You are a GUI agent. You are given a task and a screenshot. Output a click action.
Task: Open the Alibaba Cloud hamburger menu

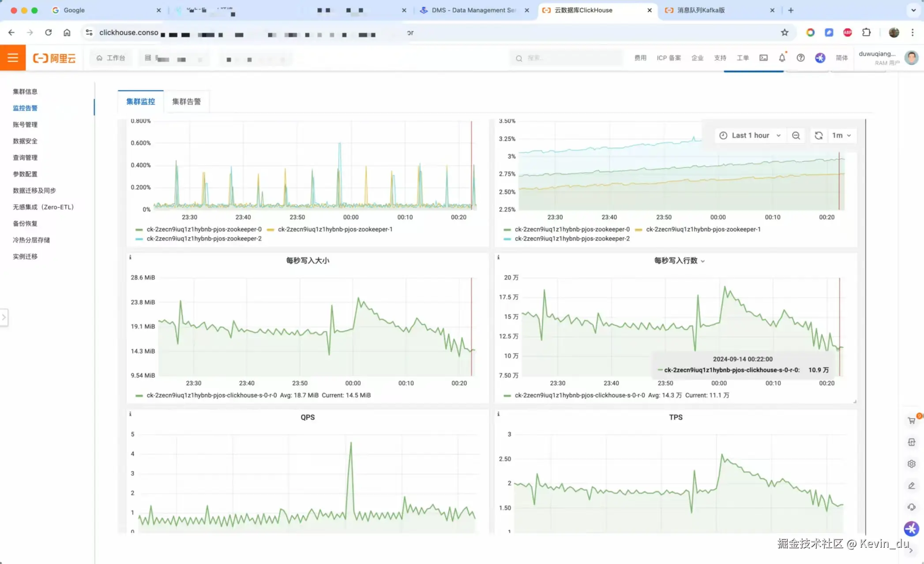pos(13,58)
